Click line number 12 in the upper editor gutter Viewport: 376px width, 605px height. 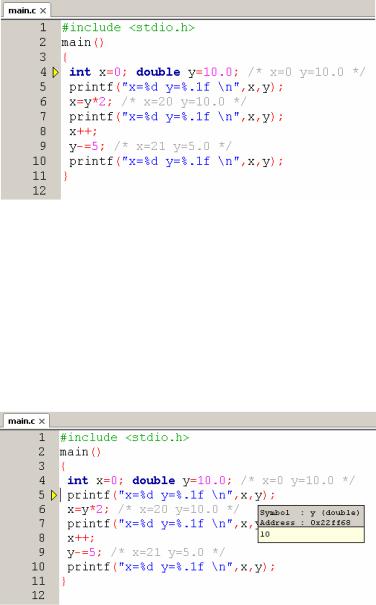(x=39, y=191)
